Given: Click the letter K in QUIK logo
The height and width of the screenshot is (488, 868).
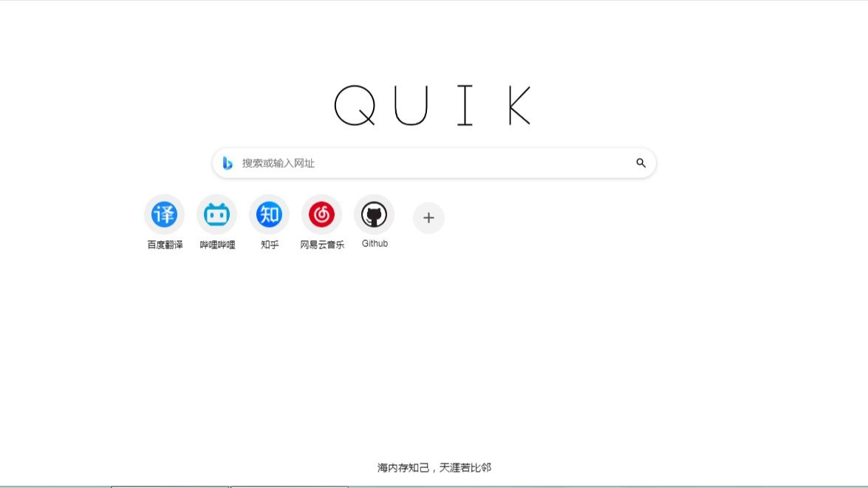Looking at the screenshot, I should coord(520,105).
